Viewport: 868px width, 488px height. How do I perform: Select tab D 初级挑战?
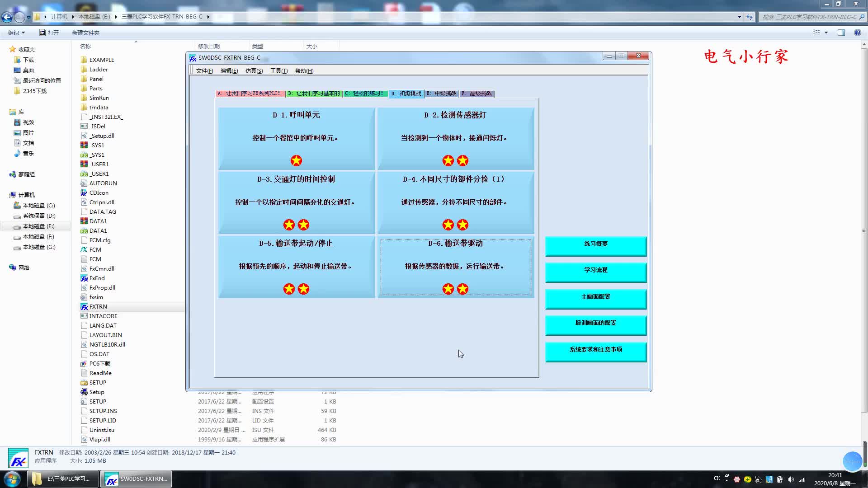(406, 94)
